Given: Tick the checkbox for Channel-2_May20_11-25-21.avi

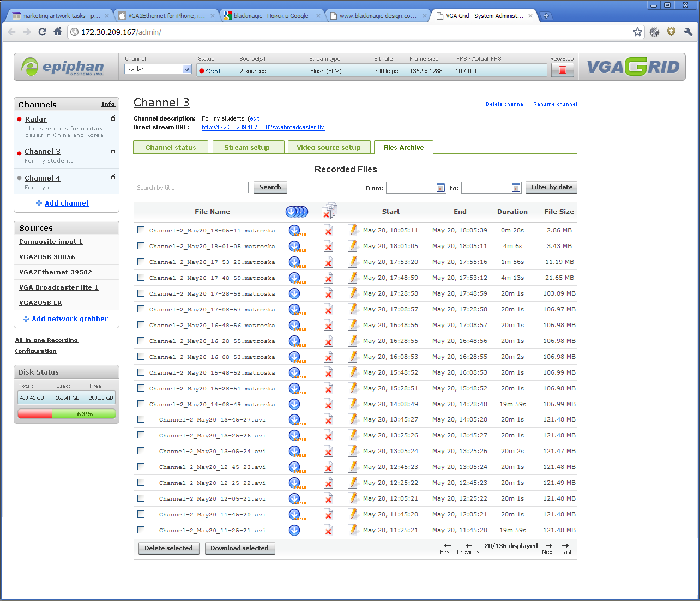Looking at the screenshot, I should [141, 530].
